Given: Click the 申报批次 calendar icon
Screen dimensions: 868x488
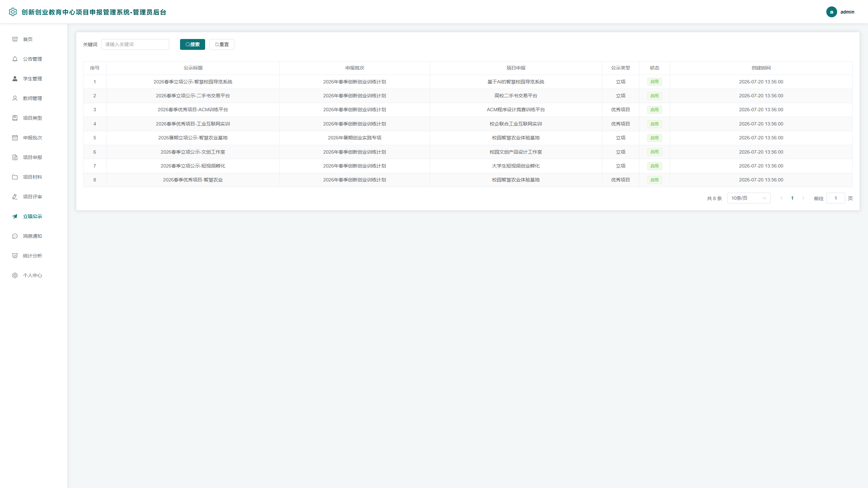Looking at the screenshot, I should (15, 138).
